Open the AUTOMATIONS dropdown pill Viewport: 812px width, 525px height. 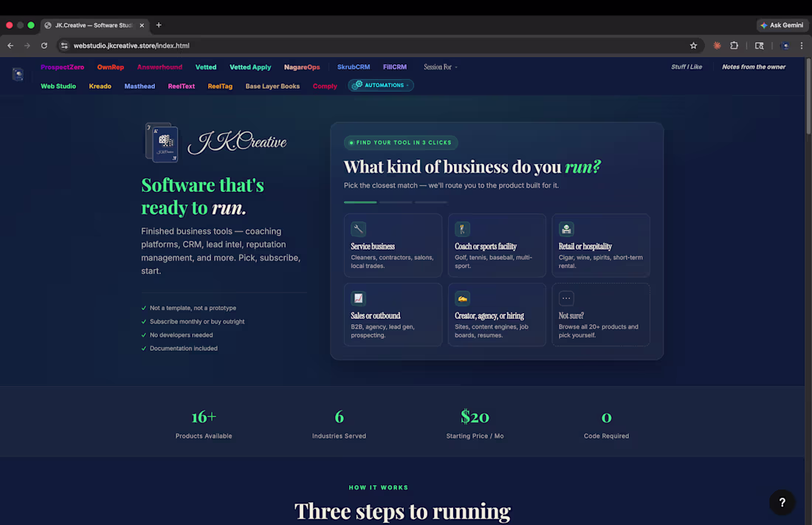tap(380, 85)
